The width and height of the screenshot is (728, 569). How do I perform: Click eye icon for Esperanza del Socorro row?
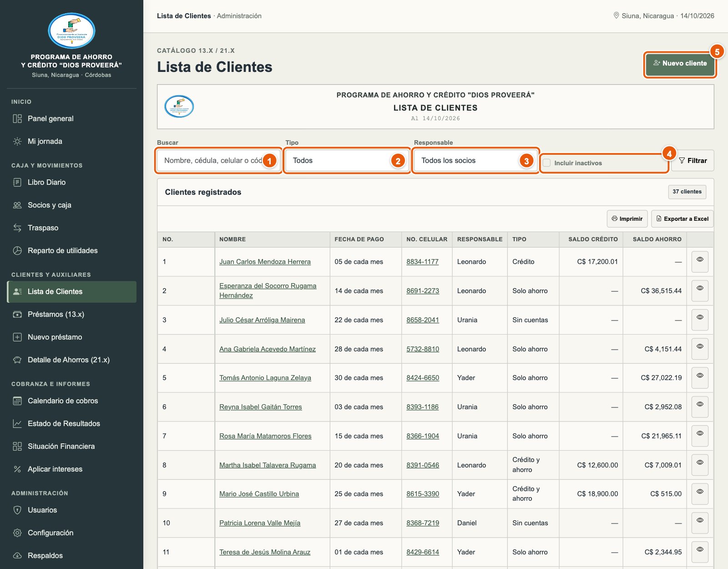(700, 291)
